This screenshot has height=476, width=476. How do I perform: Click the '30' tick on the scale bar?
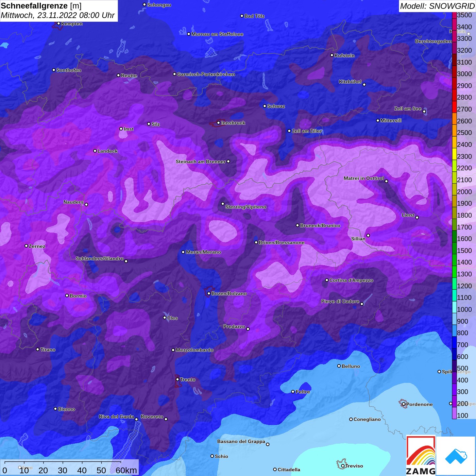pos(63,470)
